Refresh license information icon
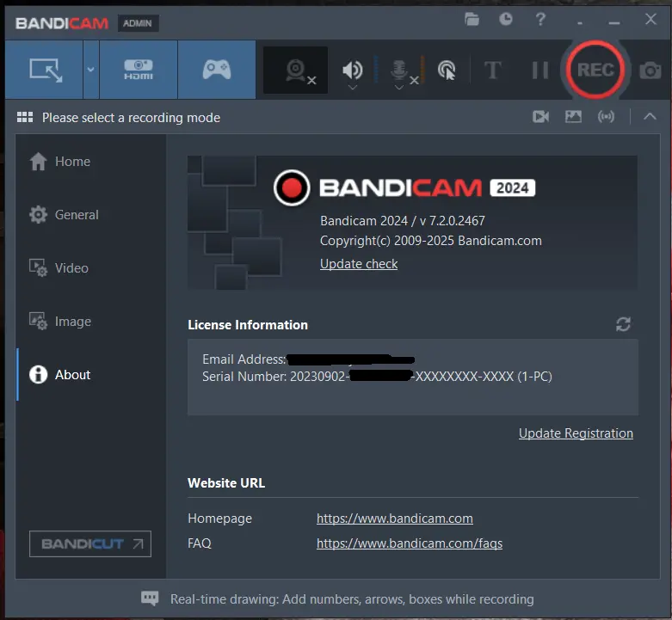This screenshot has height=620, width=672. [623, 324]
